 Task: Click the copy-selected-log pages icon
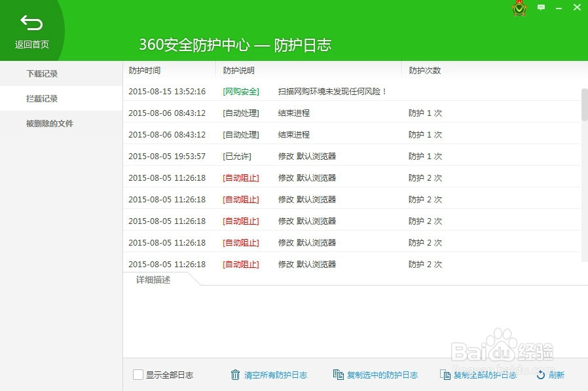coord(339,374)
